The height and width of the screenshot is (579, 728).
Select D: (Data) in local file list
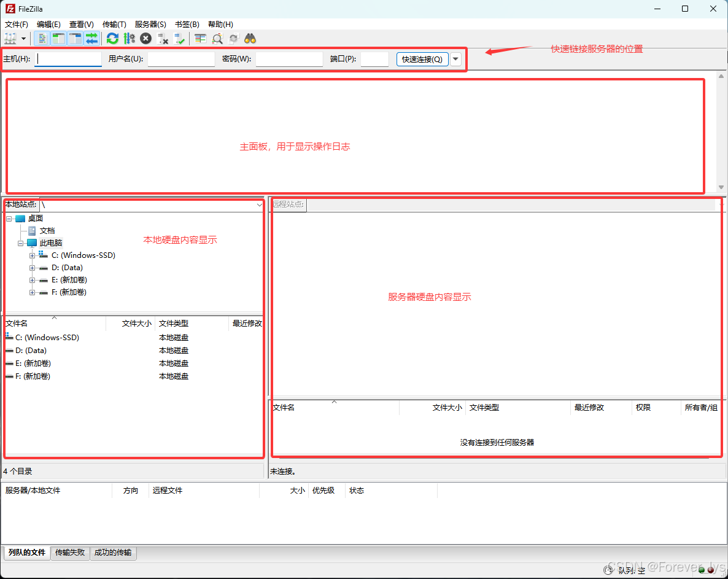(31, 351)
